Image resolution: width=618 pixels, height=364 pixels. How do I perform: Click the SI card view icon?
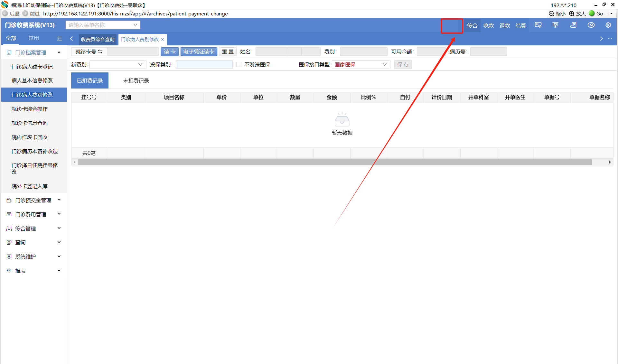coord(538,25)
